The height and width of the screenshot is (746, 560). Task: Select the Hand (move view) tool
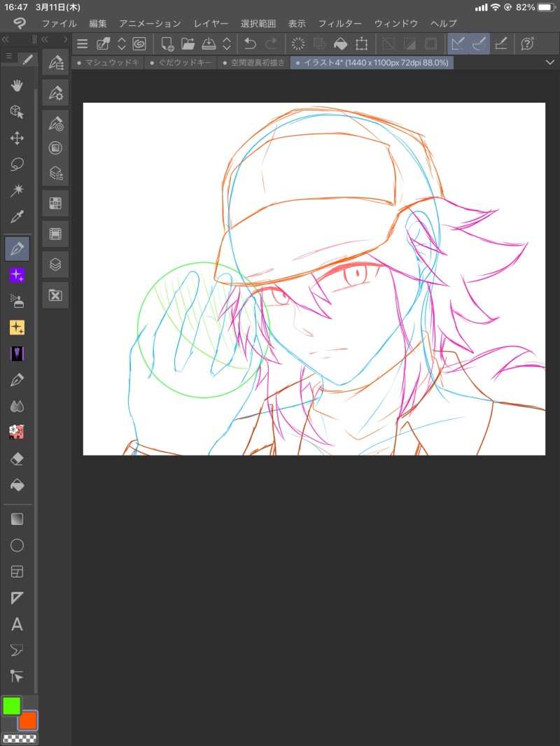[17, 85]
